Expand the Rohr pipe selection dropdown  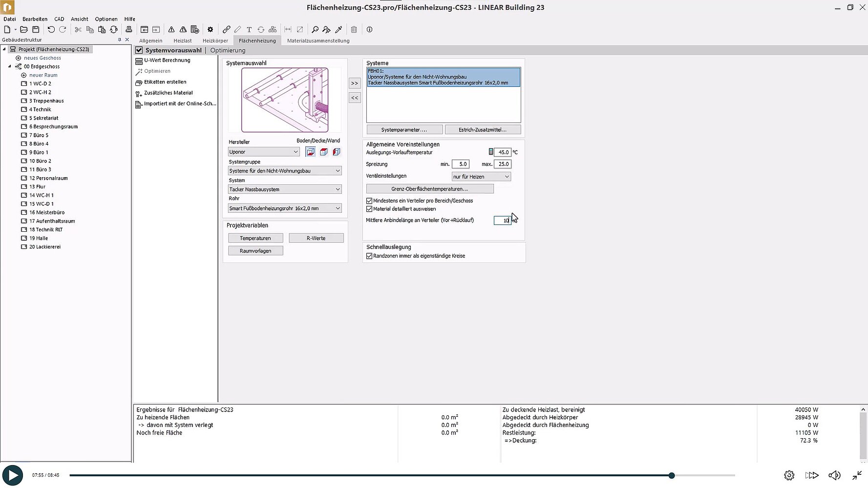click(x=285, y=208)
